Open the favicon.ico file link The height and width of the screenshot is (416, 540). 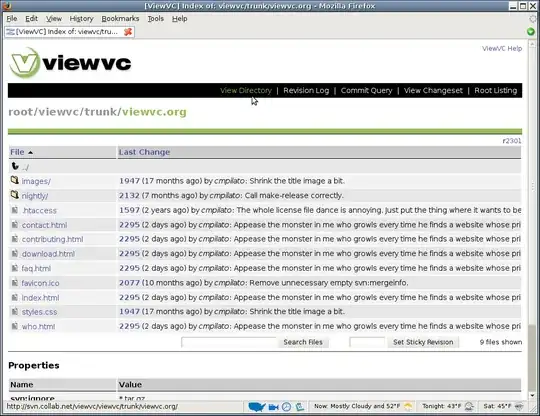click(40, 283)
